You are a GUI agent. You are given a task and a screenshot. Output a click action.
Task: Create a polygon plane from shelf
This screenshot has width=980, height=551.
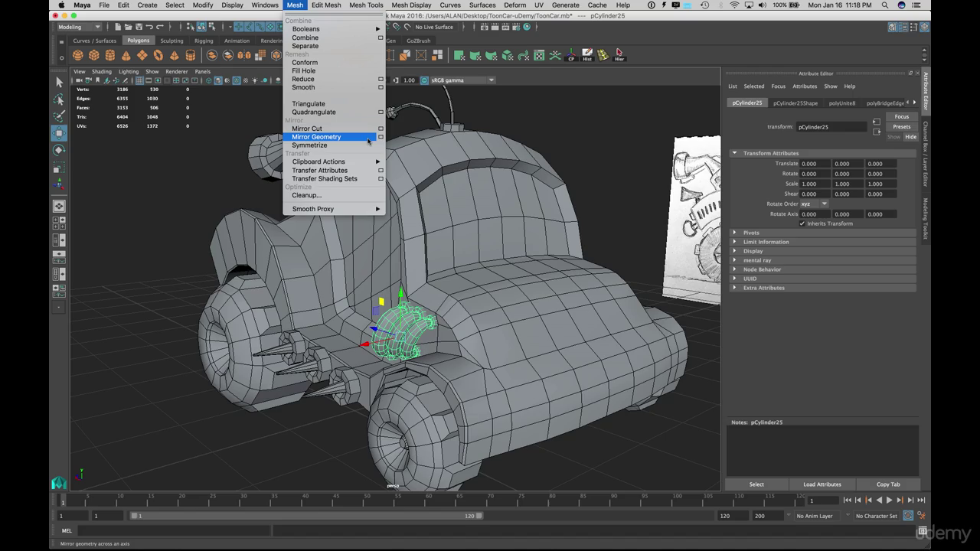coord(142,55)
